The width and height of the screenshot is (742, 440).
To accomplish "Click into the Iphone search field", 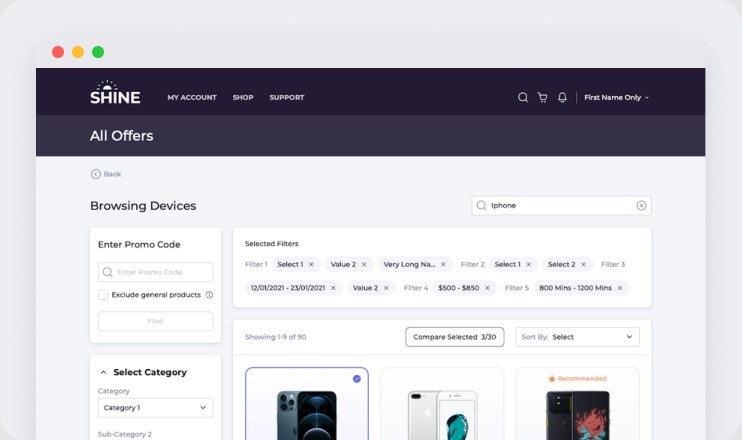I will (x=561, y=205).
